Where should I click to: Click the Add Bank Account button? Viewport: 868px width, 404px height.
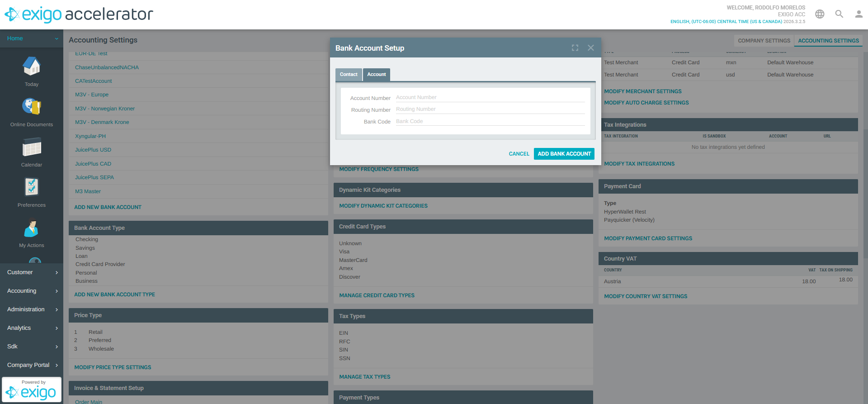pyautogui.click(x=564, y=154)
